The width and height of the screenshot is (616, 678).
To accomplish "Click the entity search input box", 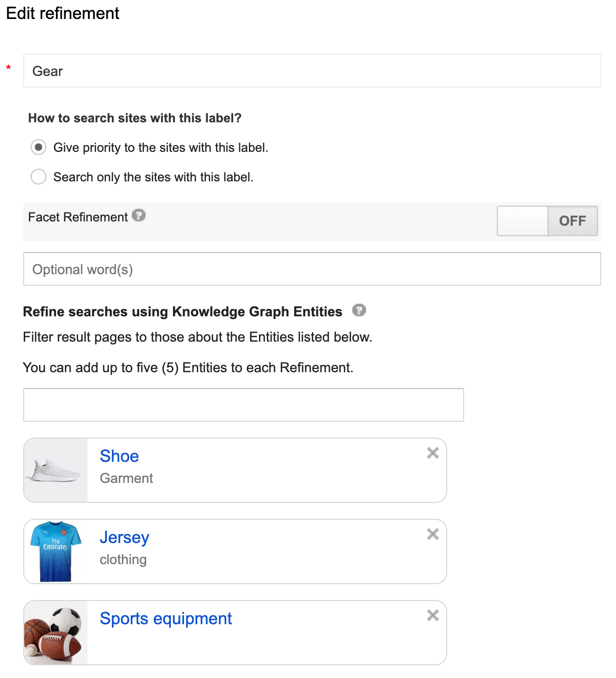I will click(x=243, y=405).
